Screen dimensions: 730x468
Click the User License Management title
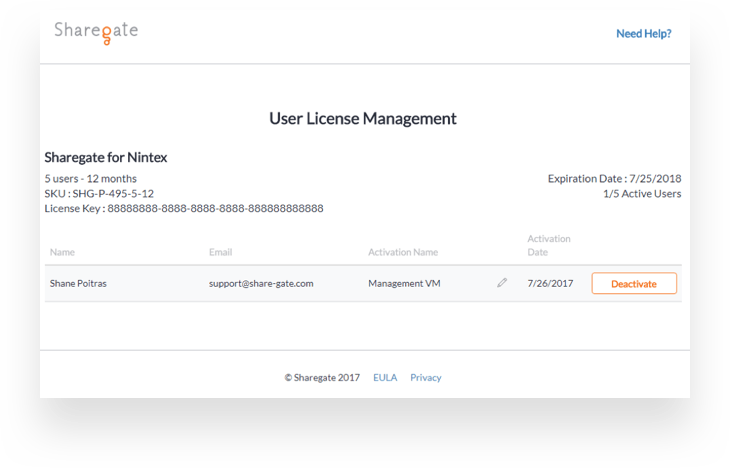[363, 119]
